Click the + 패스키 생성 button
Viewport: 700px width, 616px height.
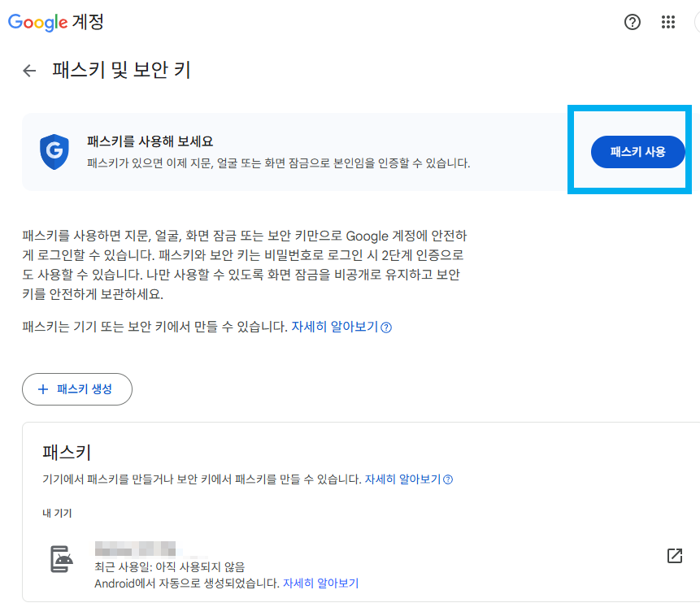(77, 389)
